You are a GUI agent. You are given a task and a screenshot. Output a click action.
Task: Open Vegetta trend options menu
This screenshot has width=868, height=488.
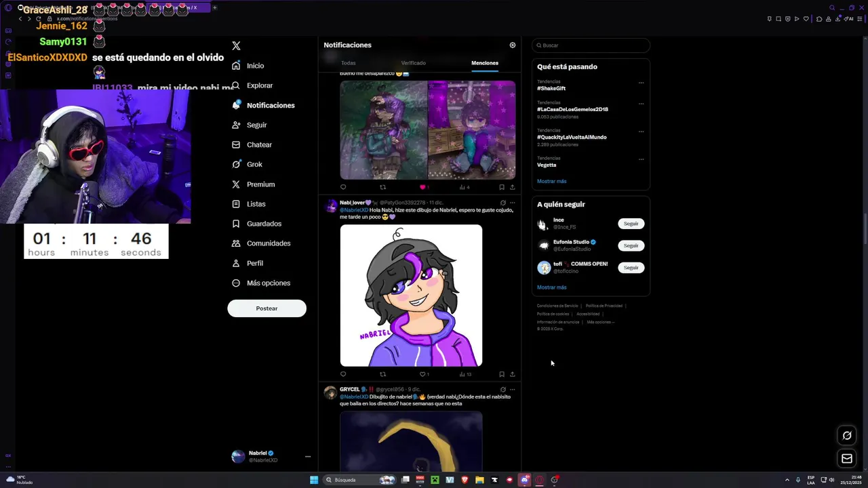pyautogui.click(x=641, y=159)
